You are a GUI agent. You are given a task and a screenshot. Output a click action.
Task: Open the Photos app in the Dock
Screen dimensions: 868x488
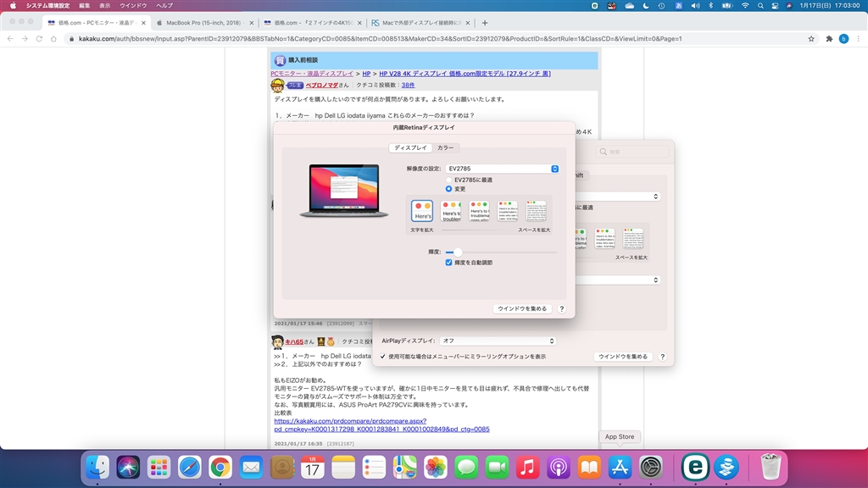pos(436,467)
